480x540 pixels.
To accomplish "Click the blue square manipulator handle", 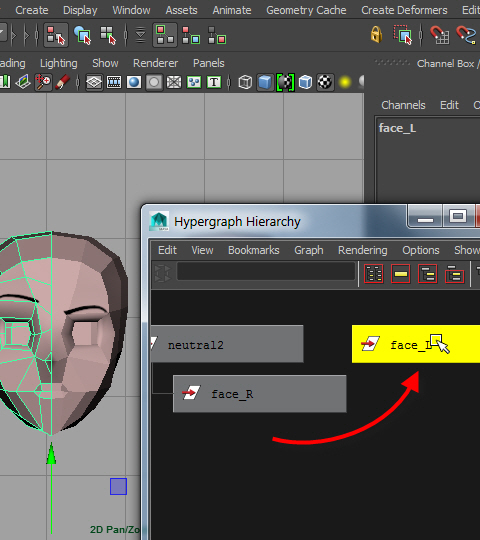I will tap(118, 486).
